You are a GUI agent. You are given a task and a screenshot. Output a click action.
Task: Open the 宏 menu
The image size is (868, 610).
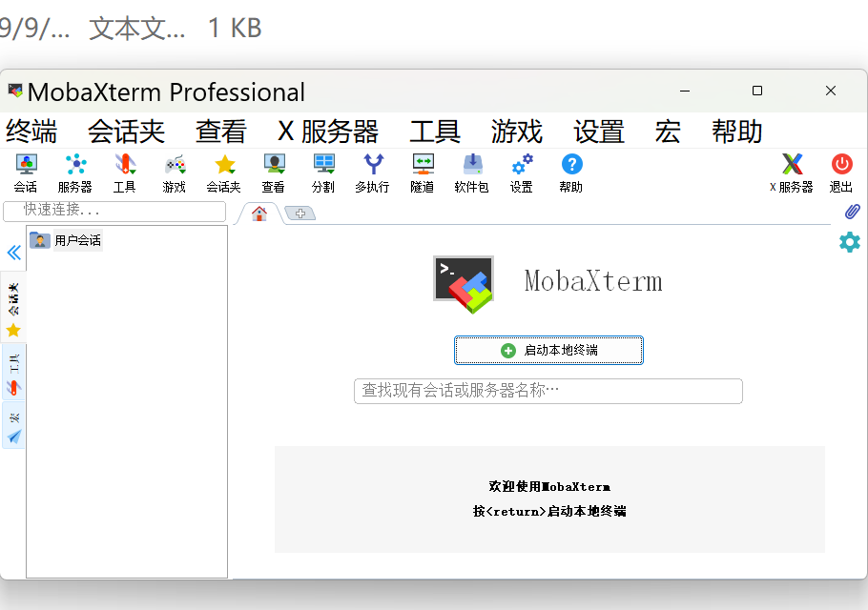(x=668, y=132)
